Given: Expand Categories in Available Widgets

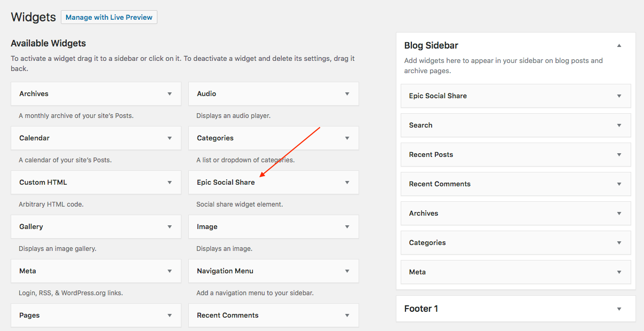Looking at the screenshot, I should coord(347,138).
